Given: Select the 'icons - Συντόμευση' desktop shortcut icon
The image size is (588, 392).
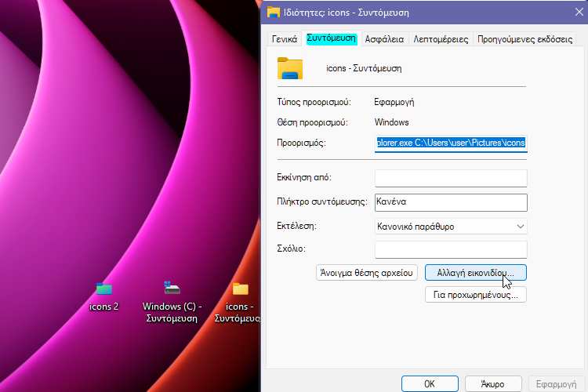Looking at the screenshot, I should 240,289.
